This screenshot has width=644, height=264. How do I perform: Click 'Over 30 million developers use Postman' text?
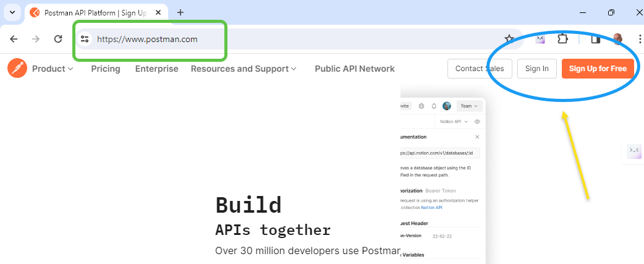(x=308, y=250)
